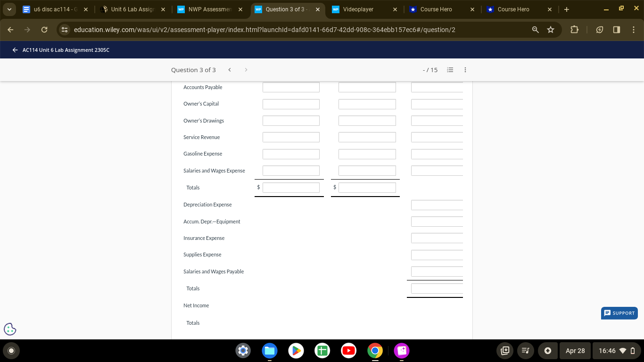Click the Net Income row label
The height and width of the screenshot is (362, 644).
tap(196, 305)
